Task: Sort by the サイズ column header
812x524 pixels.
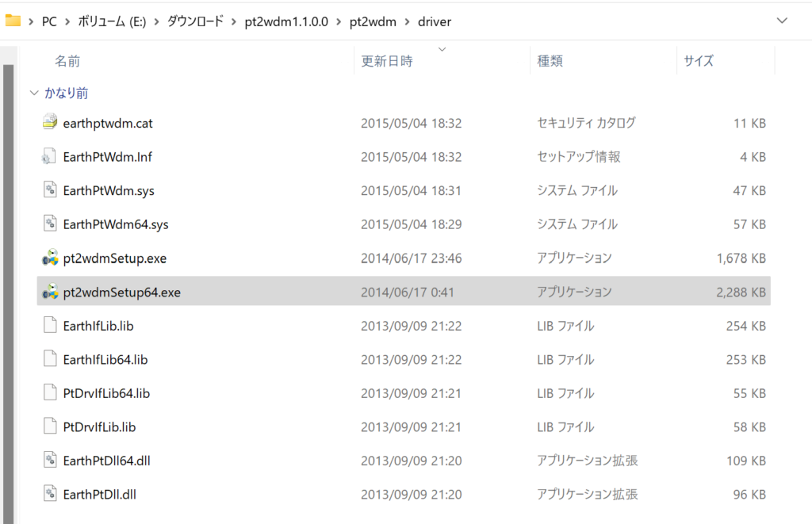Action: click(x=699, y=61)
